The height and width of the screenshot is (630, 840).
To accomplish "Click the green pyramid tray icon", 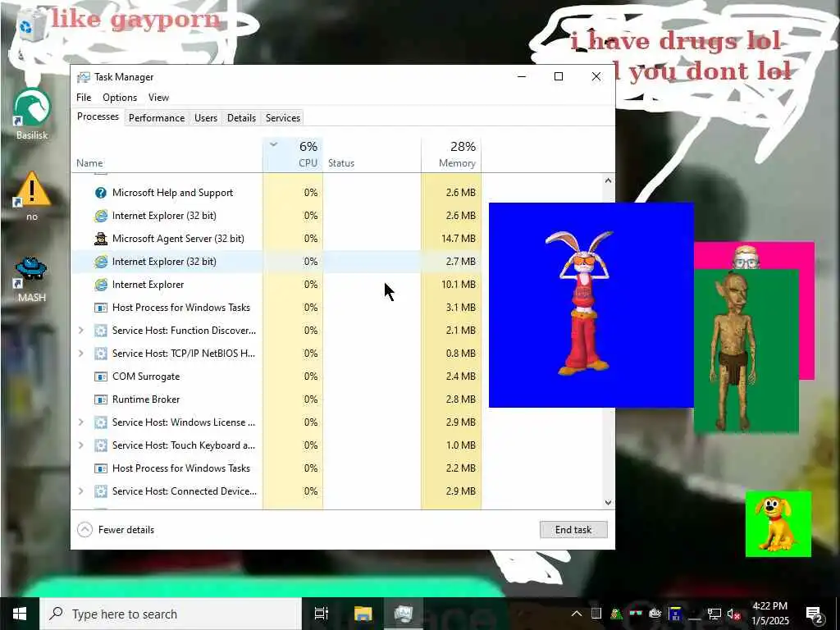I will 616,614.
